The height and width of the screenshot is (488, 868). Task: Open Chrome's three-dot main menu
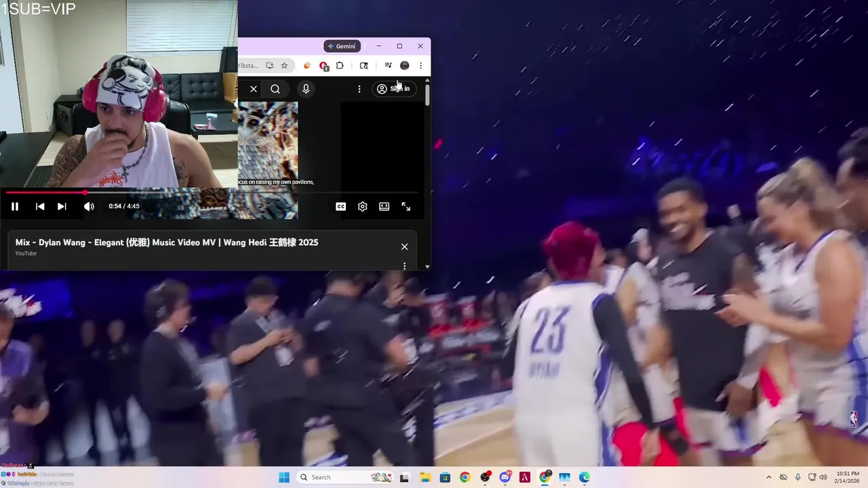[420, 66]
